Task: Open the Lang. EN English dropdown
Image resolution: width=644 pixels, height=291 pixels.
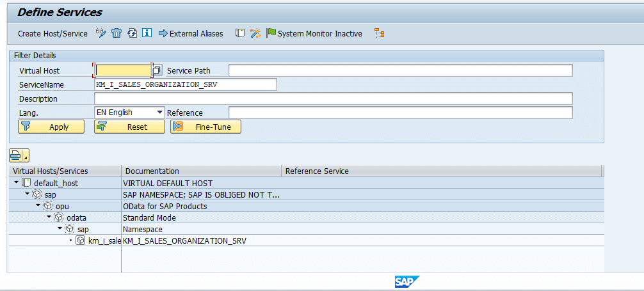Action: tap(129, 113)
